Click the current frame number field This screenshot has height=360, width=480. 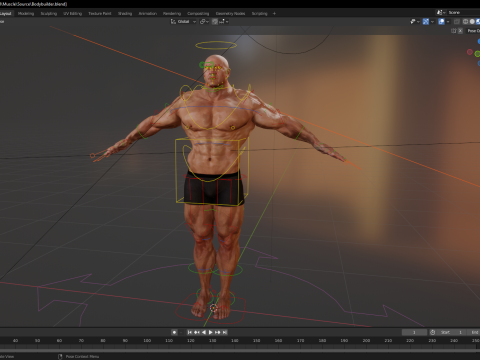(414, 332)
